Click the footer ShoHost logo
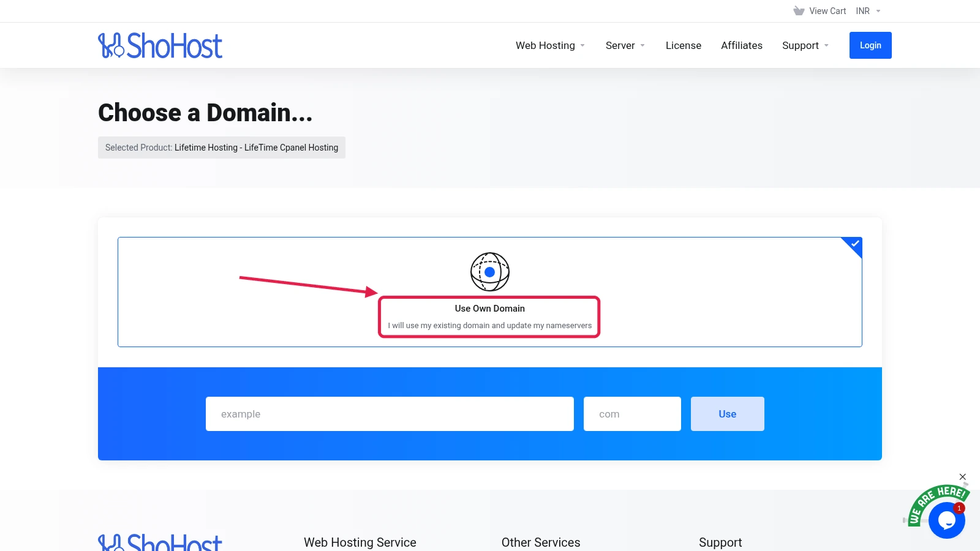The width and height of the screenshot is (980, 551). click(x=160, y=543)
